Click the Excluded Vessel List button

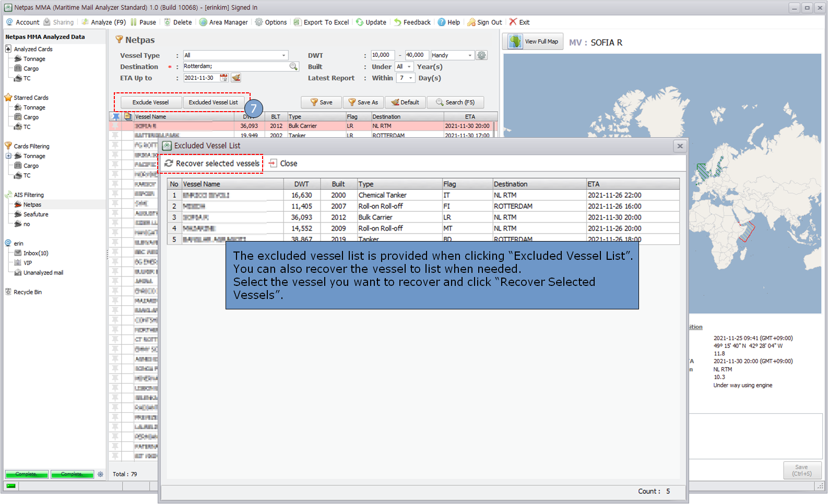click(x=213, y=102)
